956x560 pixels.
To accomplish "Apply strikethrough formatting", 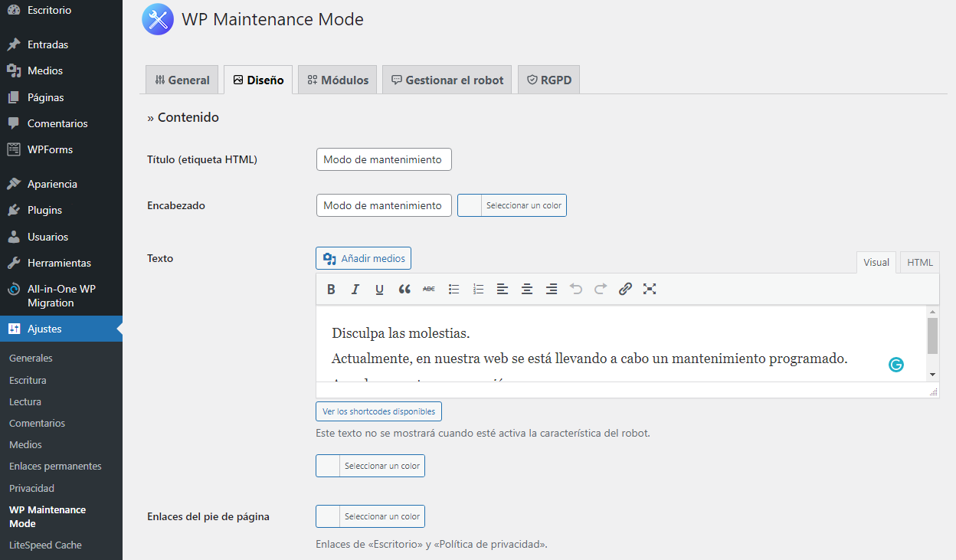I will pyautogui.click(x=428, y=289).
